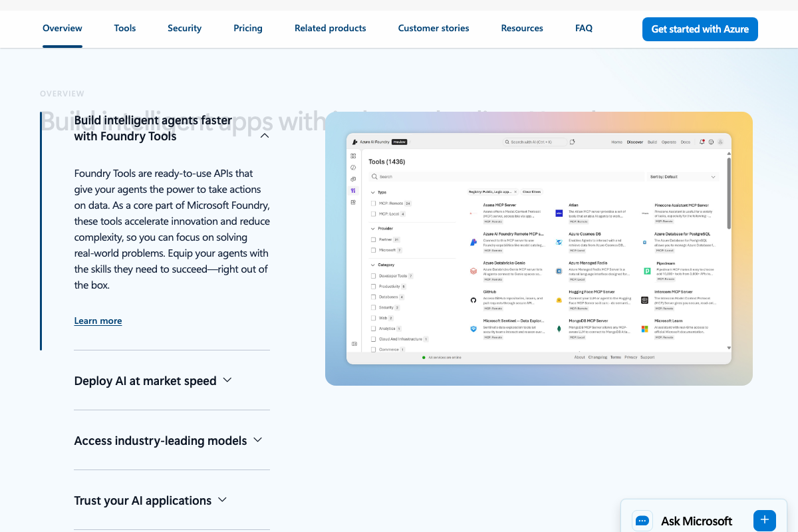This screenshot has height=532, width=798.
Task: Click the Clear filters button
Action: click(x=531, y=192)
